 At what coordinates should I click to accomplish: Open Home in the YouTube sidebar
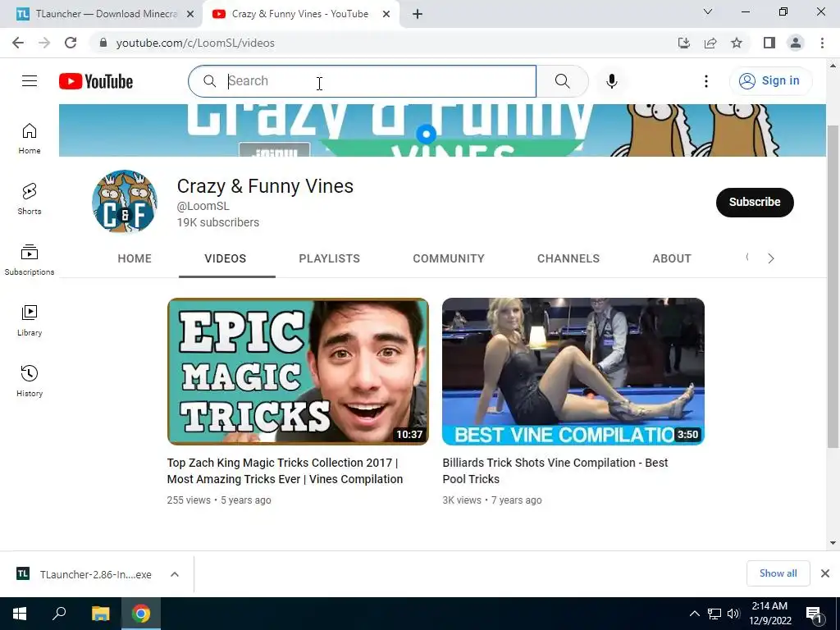tap(30, 138)
